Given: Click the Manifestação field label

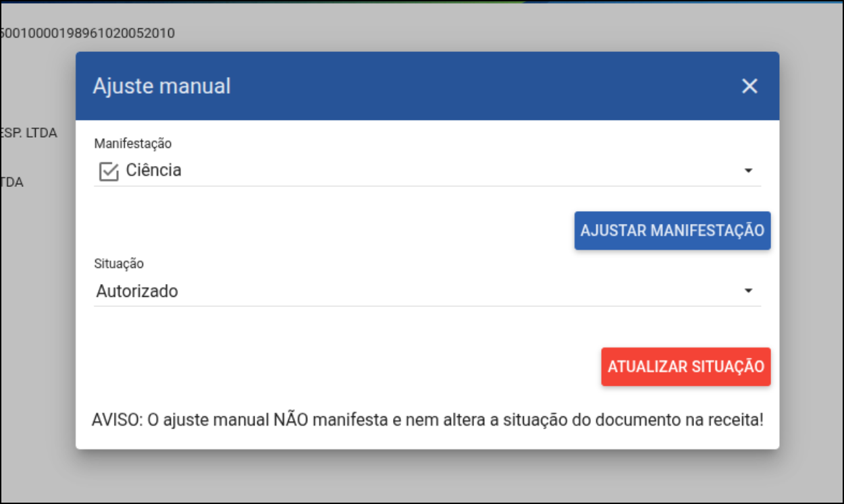Looking at the screenshot, I should click(x=133, y=144).
